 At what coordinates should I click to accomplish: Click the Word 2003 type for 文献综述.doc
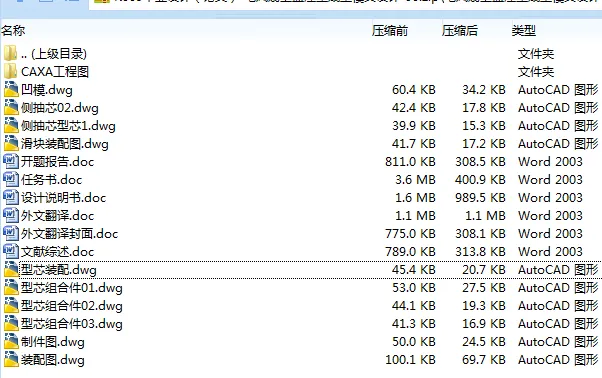click(x=550, y=252)
